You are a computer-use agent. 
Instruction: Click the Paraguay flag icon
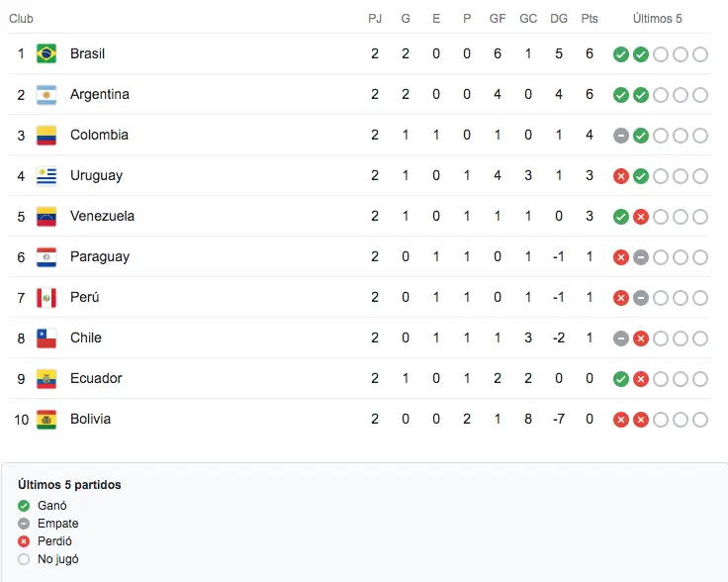(x=46, y=257)
